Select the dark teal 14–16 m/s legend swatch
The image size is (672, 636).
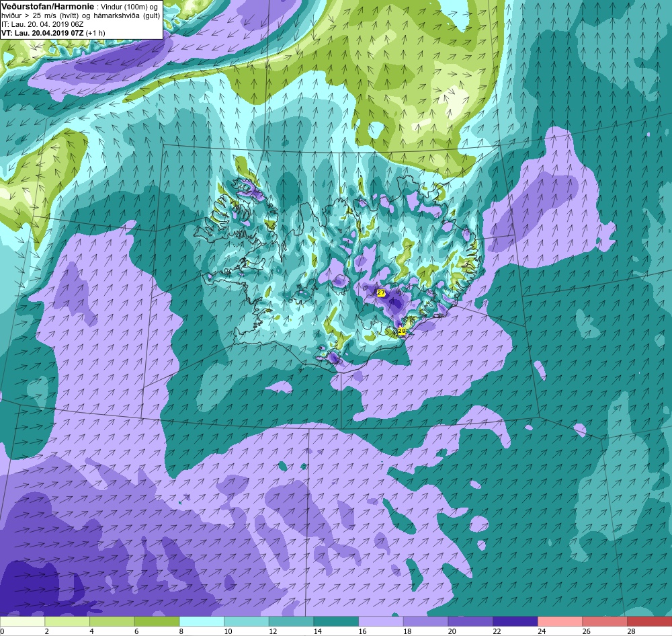[336, 621]
